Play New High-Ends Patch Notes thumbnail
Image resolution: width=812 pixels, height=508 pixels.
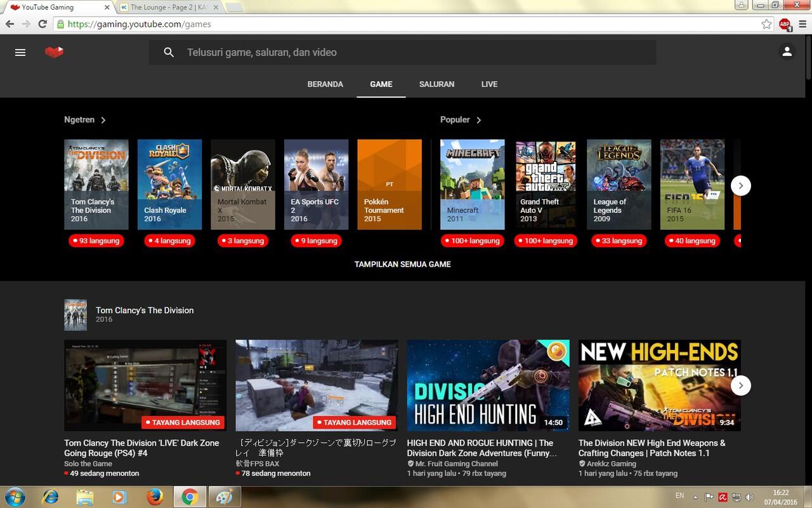659,385
